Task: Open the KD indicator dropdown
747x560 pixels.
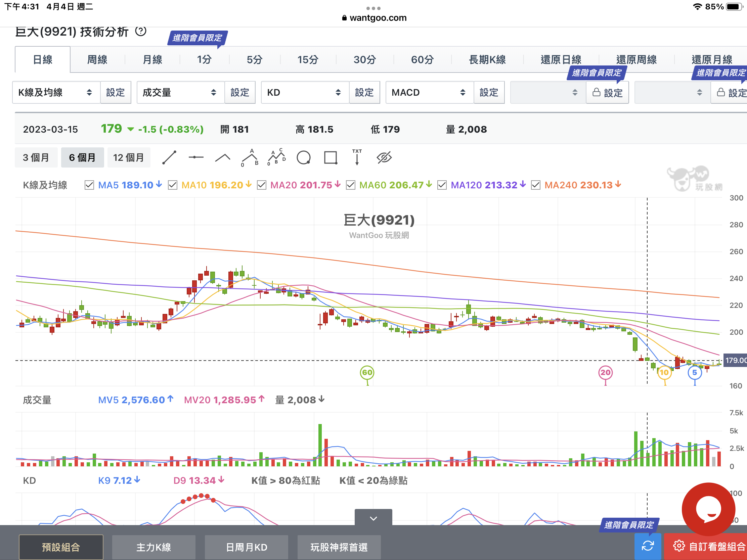Action: [x=305, y=92]
